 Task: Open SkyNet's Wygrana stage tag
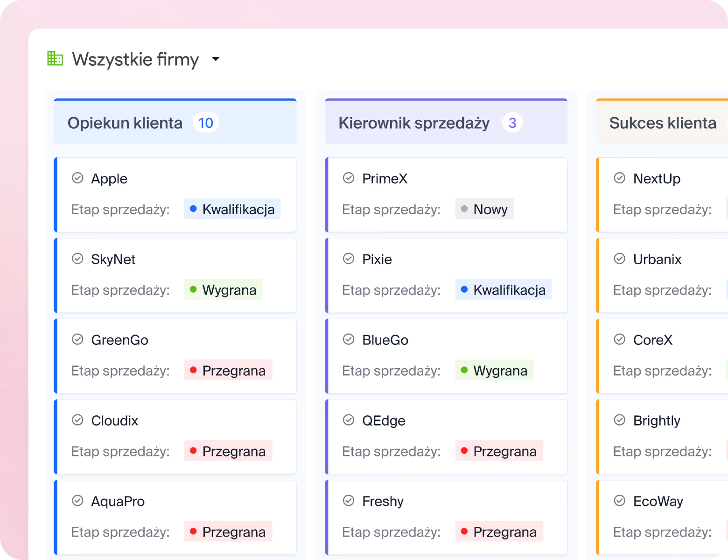pyautogui.click(x=223, y=290)
